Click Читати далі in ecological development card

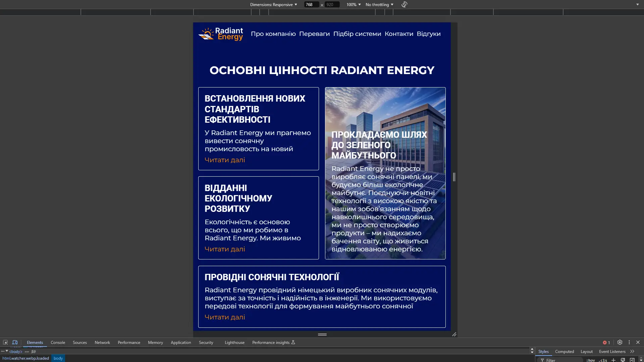tap(225, 249)
